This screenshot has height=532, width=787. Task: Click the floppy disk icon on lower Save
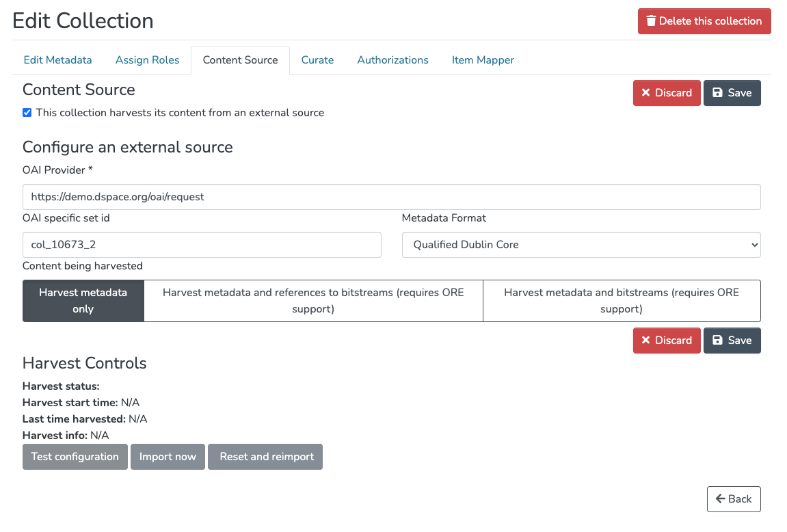tap(717, 341)
